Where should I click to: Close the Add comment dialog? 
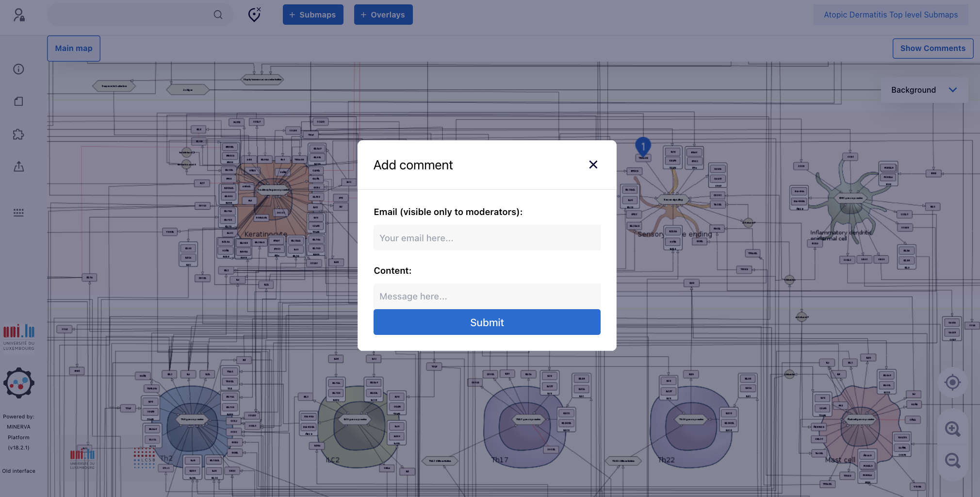tap(593, 165)
